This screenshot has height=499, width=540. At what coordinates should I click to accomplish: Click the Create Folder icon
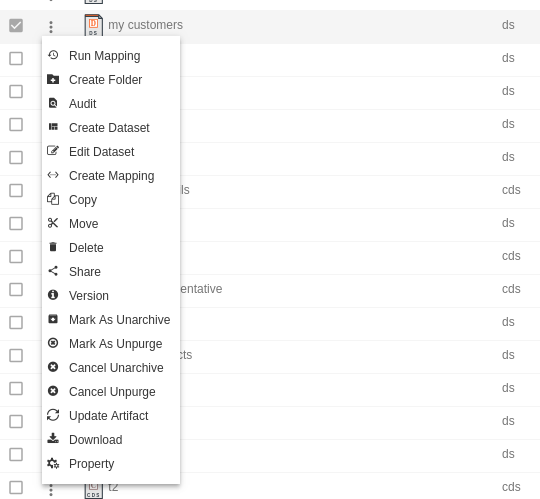[x=53, y=79]
